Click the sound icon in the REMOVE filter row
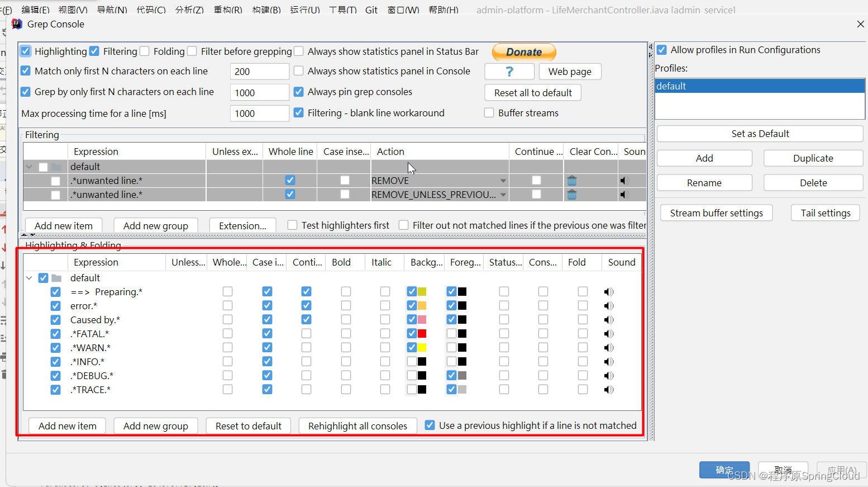Image resolution: width=868 pixels, height=487 pixels. click(624, 181)
